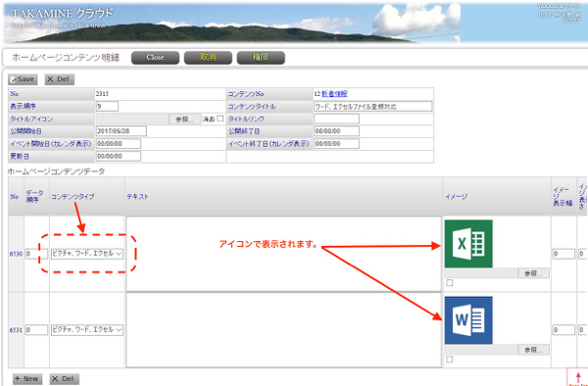Screen dimensions: 588x386
Task: Click the ログオフ link at top right
Action: click(x=571, y=21)
